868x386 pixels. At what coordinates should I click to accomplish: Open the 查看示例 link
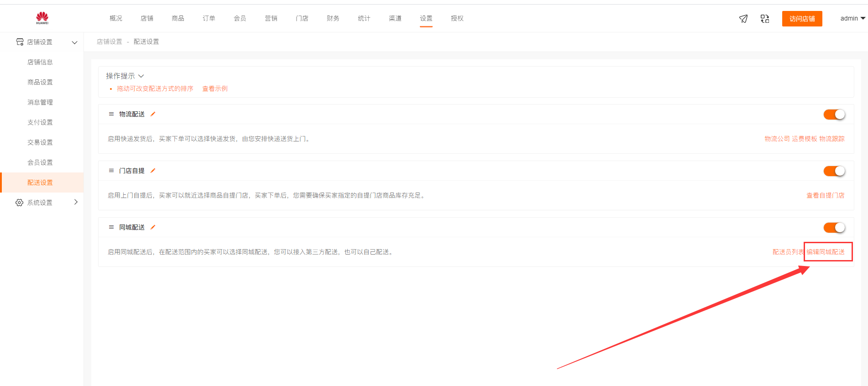[x=215, y=89]
